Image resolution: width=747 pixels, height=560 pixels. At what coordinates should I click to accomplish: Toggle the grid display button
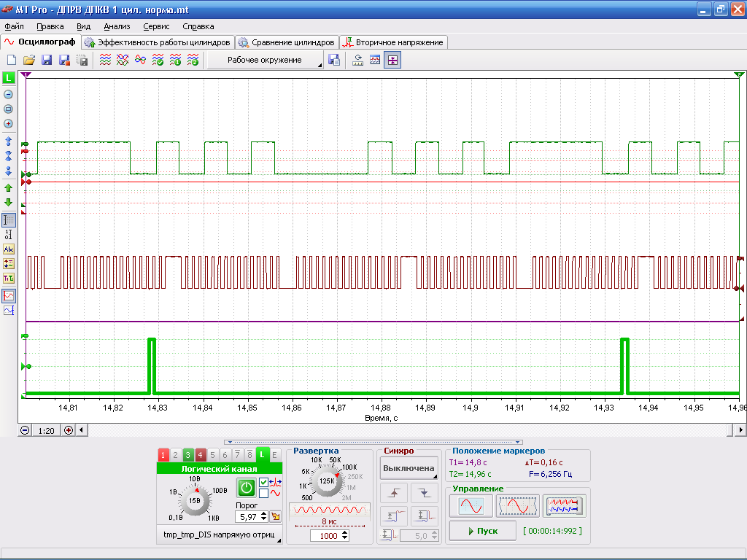(x=9, y=220)
